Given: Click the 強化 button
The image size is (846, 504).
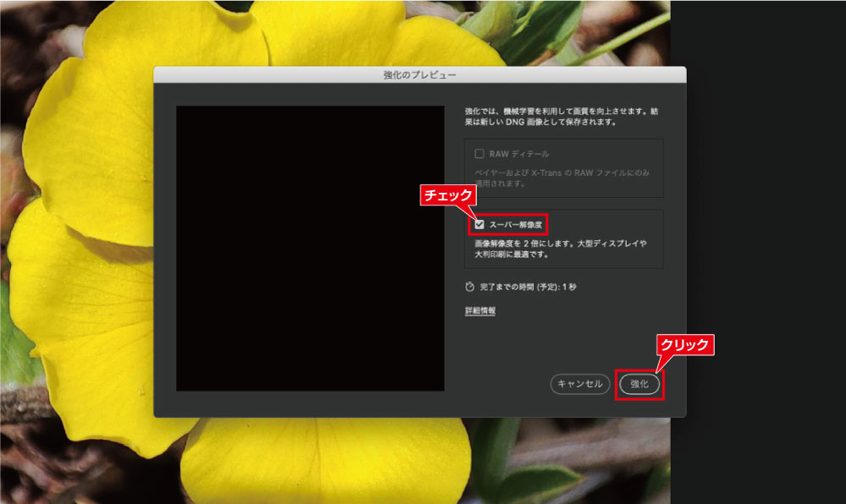Looking at the screenshot, I should tap(640, 384).
